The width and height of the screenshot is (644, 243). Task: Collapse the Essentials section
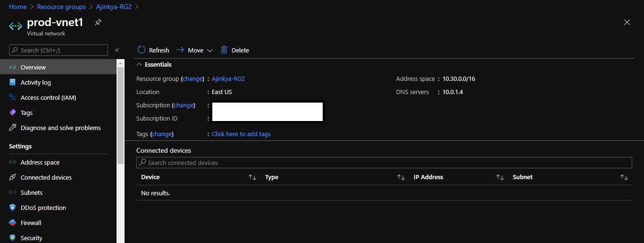point(139,64)
